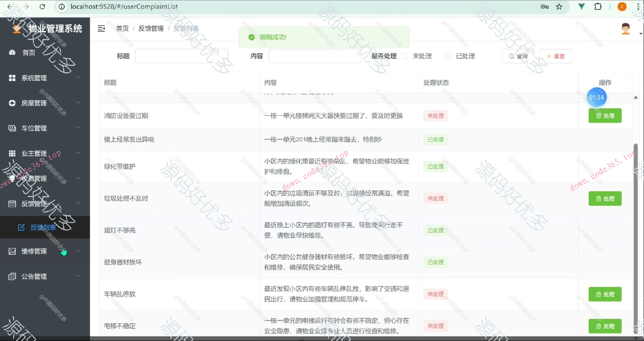
Task: Select the 业主管理 owner management icon
Action: [x=12, y=153]
